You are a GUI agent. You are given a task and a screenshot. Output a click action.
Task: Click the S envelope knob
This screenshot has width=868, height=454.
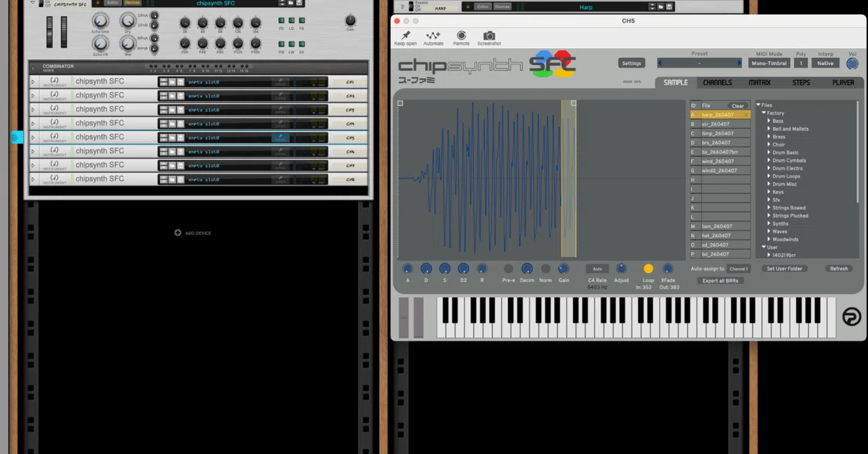[x=445, y=269]
